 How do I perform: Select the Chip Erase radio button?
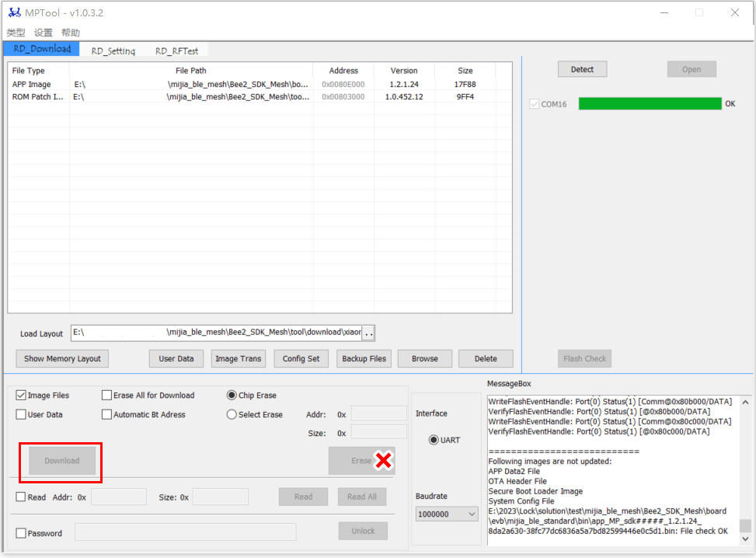pyautogui.click(x=232, y=396)
